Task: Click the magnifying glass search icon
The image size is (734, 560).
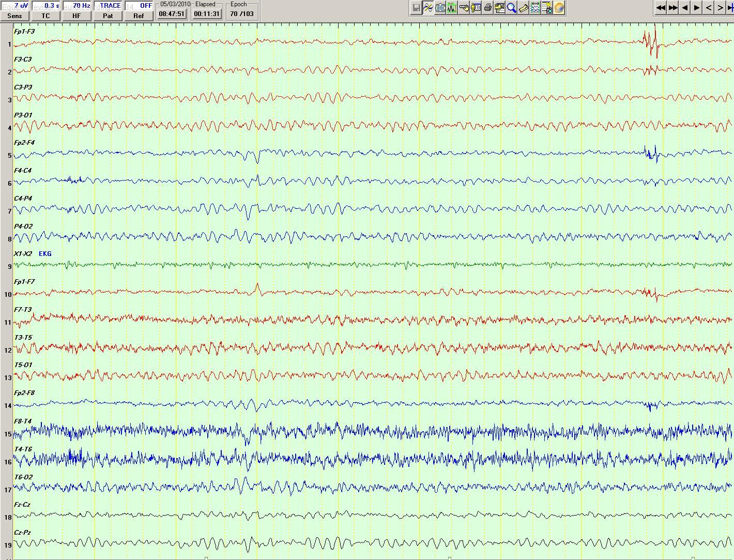Action: click(511, 8)
